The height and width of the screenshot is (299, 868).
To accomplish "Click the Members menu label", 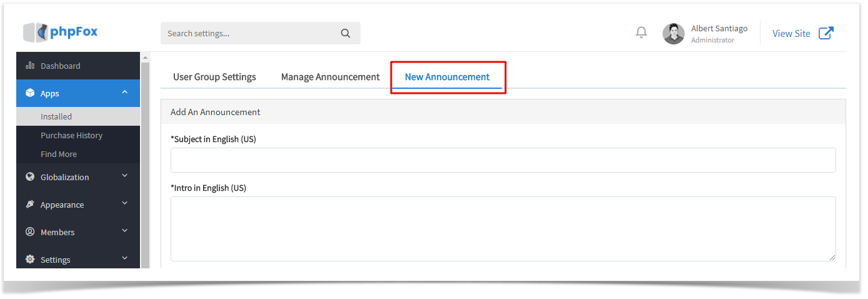I will pyautogui.click(x=57, y=232).
